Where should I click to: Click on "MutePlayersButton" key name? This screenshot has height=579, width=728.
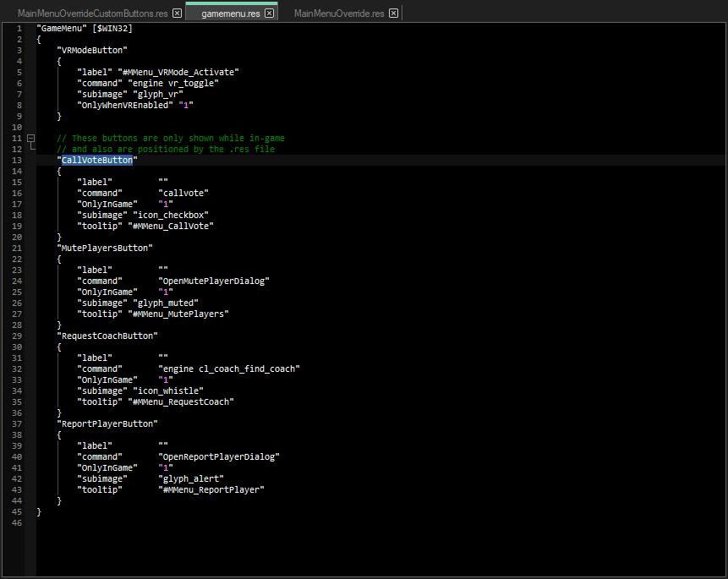tap(105, 248)
